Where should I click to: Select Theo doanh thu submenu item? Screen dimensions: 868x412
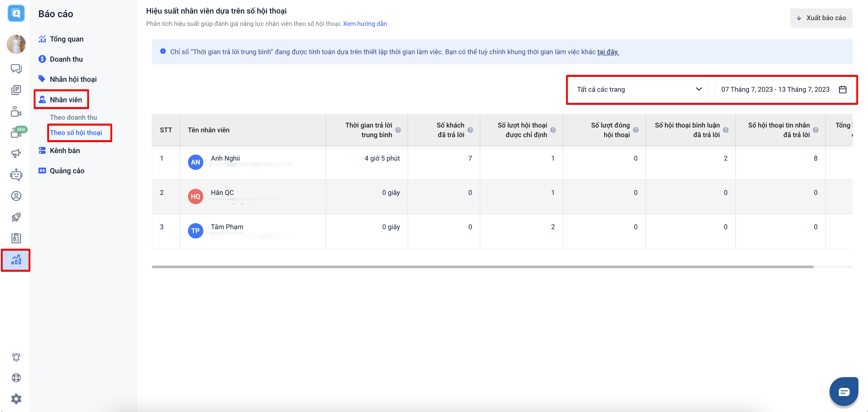(73, 117)
